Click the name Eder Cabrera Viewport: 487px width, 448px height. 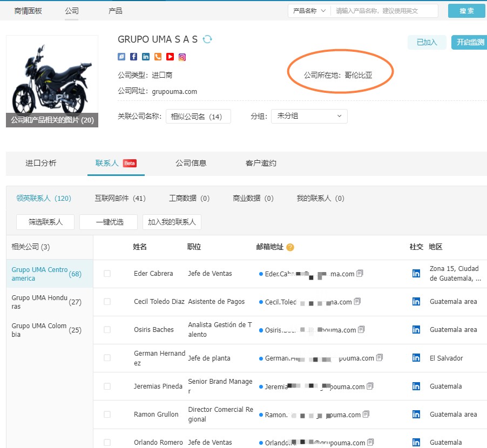(x=153, y=274)
